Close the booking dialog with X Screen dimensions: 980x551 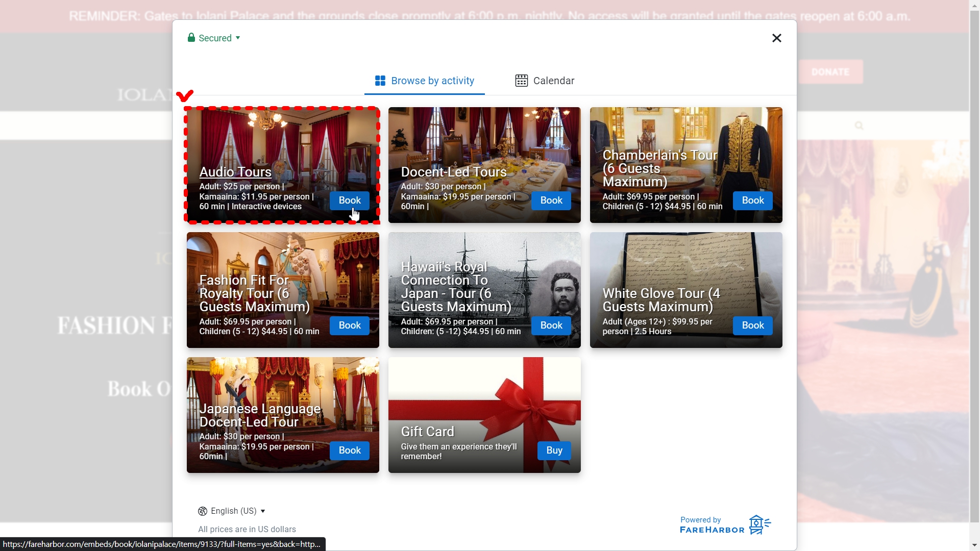pyautogui.click(x=776, y=38)
